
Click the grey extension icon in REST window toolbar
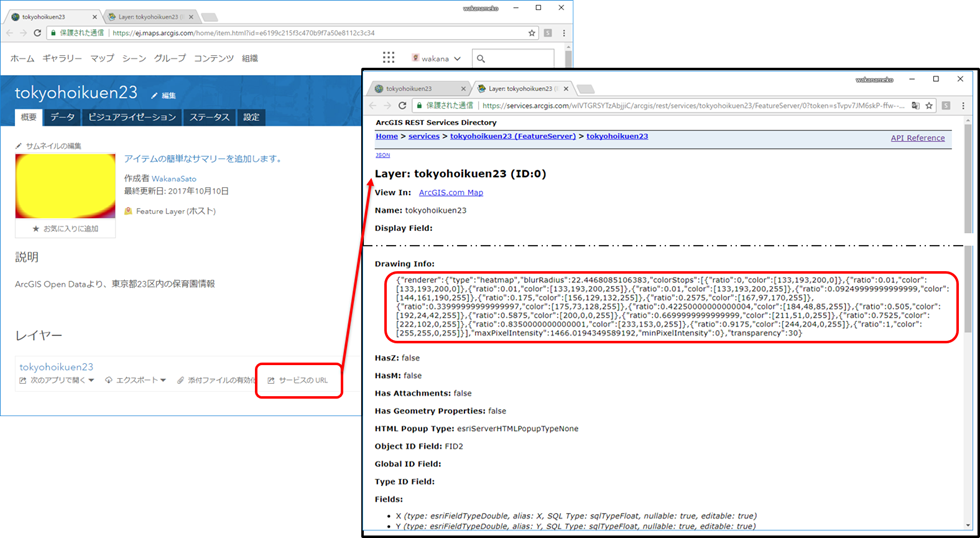click(946, 106)
